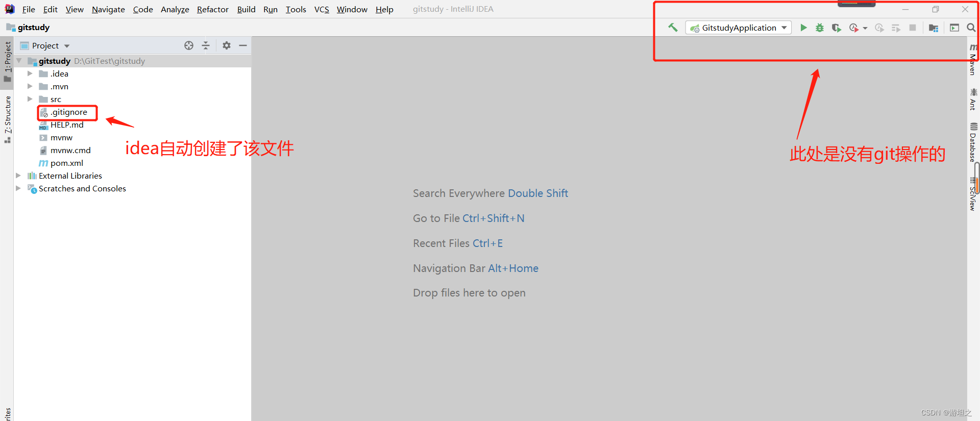Screen dimensions: 980x421
Task: Click the Build Project hammer icon
Action: [673, 28]
